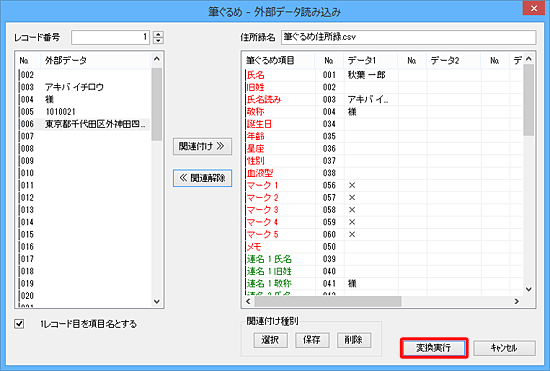Select the 星座 item row

pyautogui.click(x=383, y=148)
